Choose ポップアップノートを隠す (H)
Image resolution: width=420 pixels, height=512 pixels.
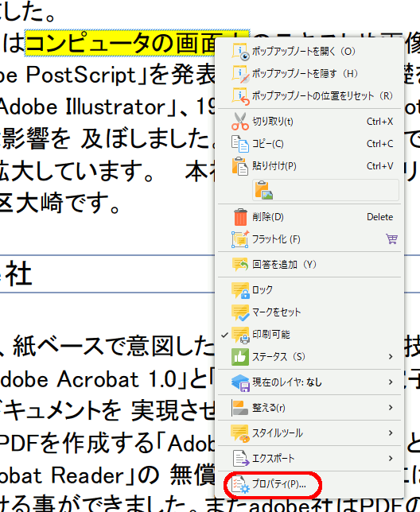[309, 74]
